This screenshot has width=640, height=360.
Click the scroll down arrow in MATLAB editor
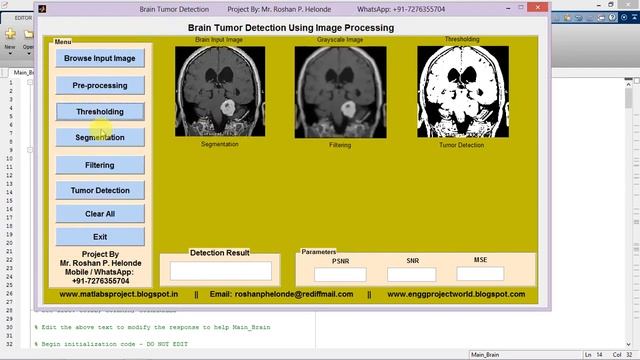[x=629, y=344]
